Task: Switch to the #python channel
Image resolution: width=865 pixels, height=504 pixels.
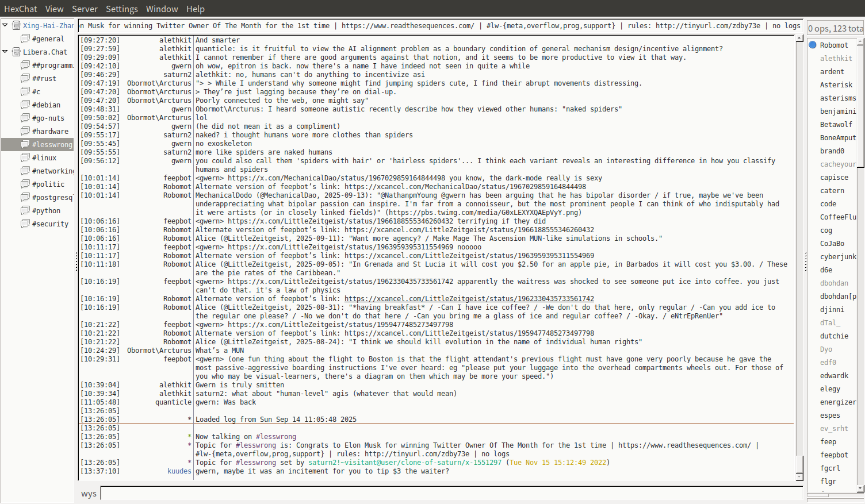Action: point(46,210)
